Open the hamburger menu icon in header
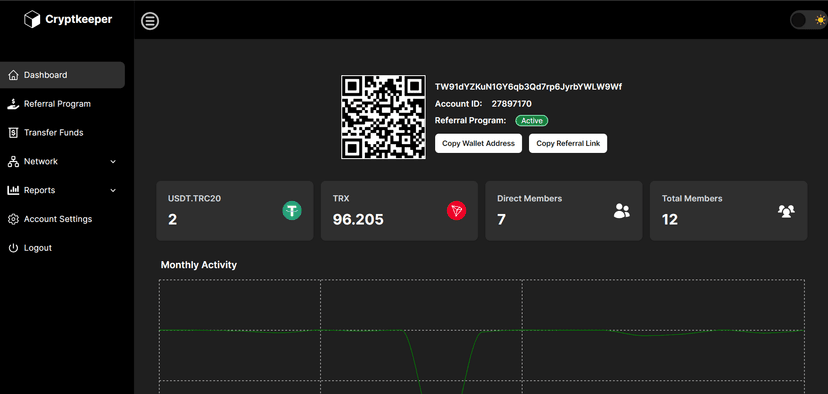828x394 pixels. 150,21
